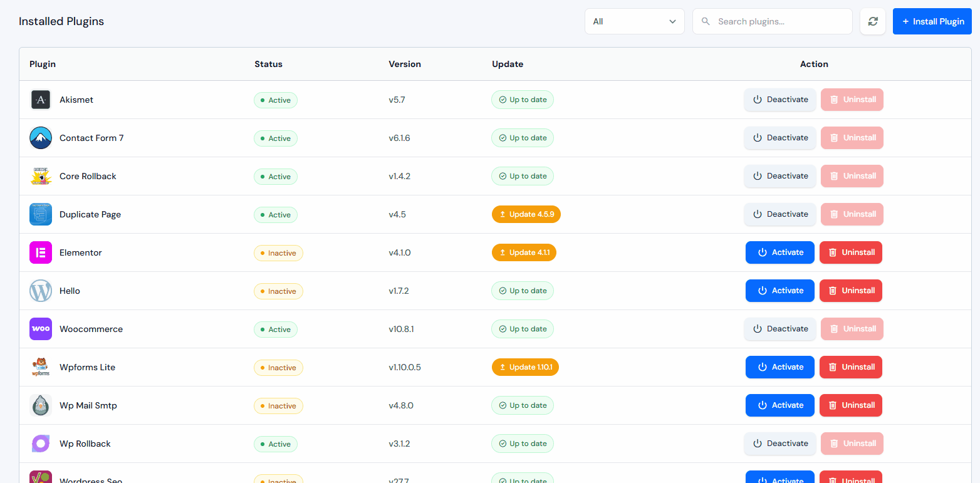The height and width of the screenshot is (483, 980).
Task: Uninstall the Akismet plugin
Action: 852,100
